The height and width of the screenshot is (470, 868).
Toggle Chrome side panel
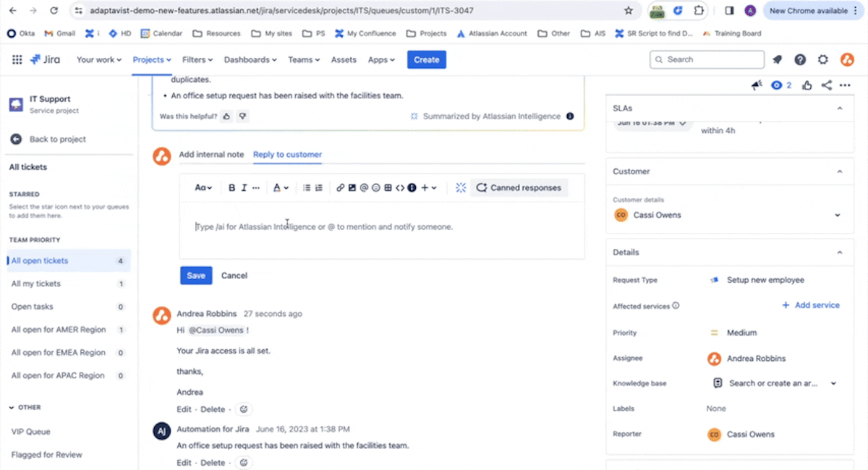pyautogui.click(x=729, y=11)
